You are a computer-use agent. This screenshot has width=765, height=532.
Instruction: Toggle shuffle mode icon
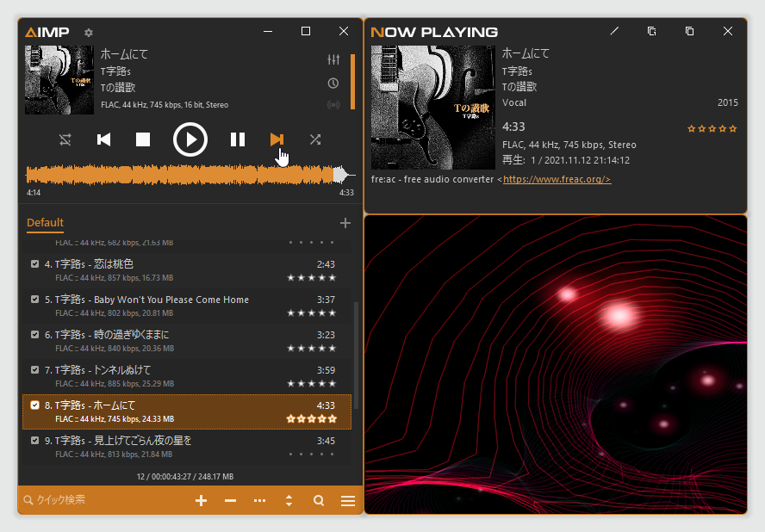coord(315,140)
